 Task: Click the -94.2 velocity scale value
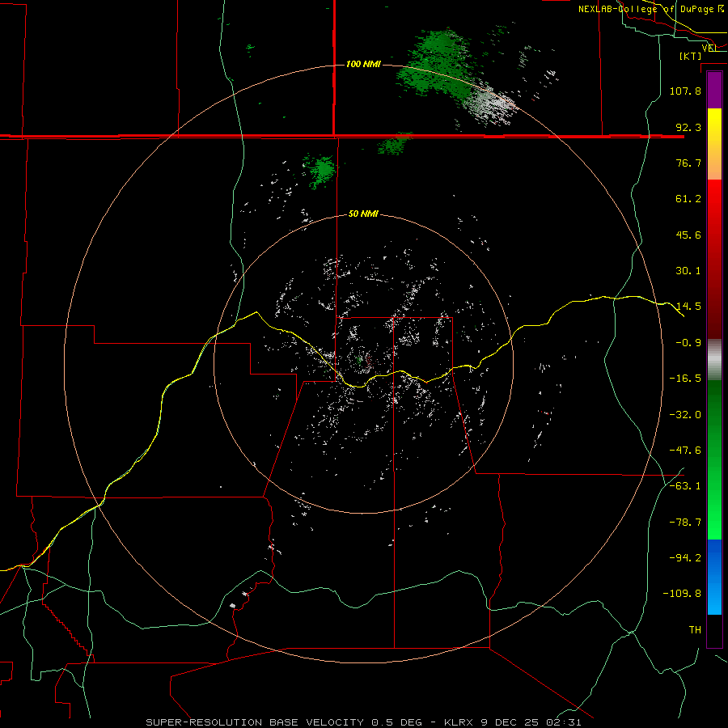click(x=685, y=558)
